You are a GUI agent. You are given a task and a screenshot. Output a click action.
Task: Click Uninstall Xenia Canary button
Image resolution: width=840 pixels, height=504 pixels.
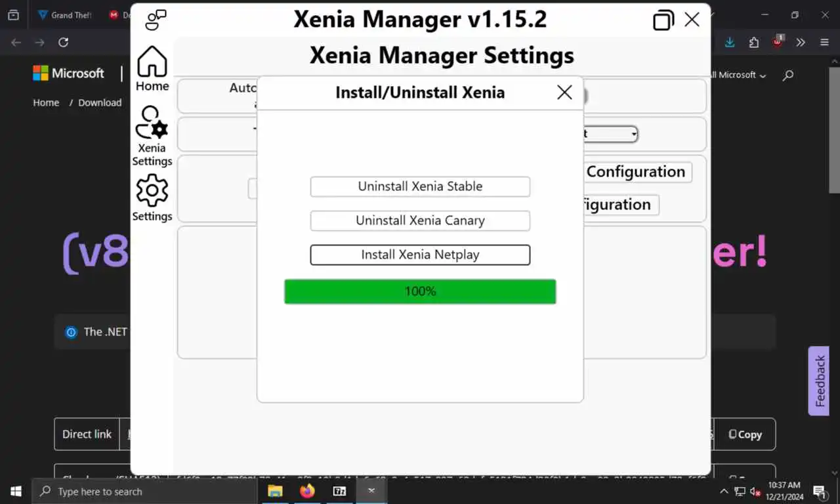coord(420,220)
